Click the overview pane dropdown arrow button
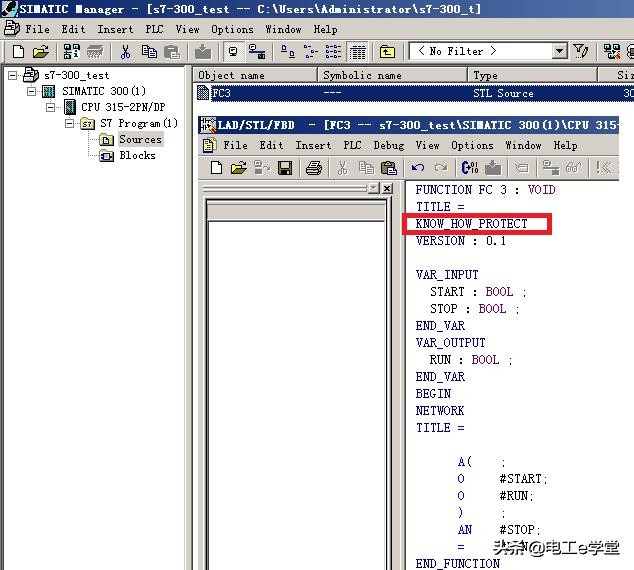 point(374,188)
